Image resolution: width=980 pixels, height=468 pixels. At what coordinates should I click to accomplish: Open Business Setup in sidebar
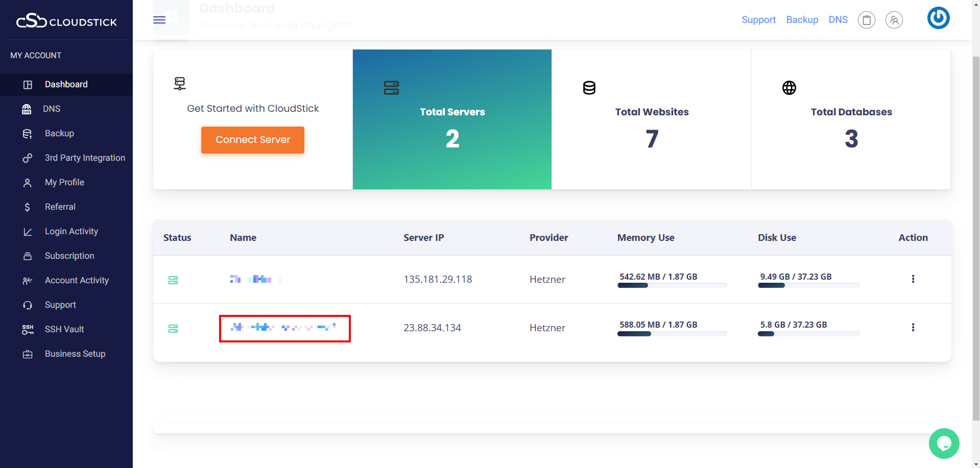pos(75,354)
